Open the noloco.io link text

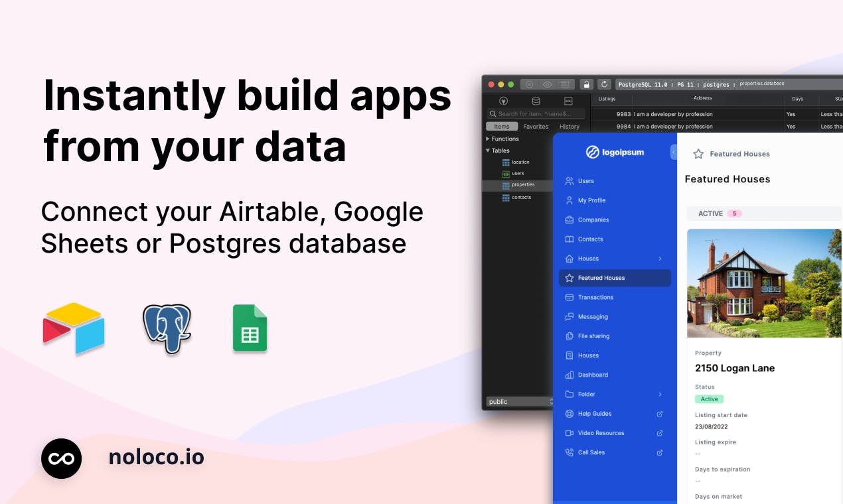click(x=156, y=458)
